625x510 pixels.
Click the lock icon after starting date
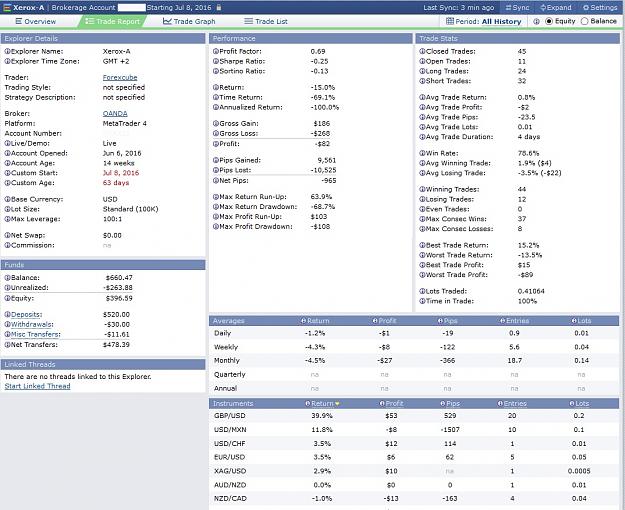[218, 8]
